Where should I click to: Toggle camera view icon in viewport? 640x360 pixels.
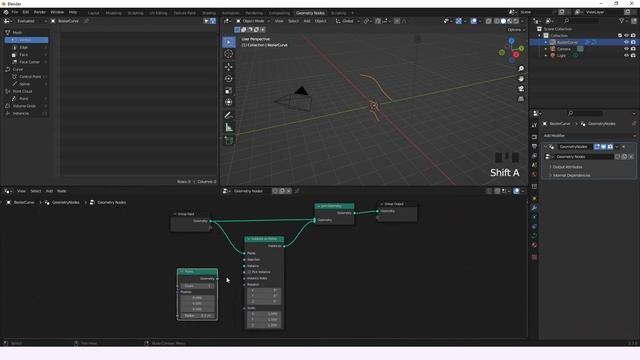coord(521,89)
